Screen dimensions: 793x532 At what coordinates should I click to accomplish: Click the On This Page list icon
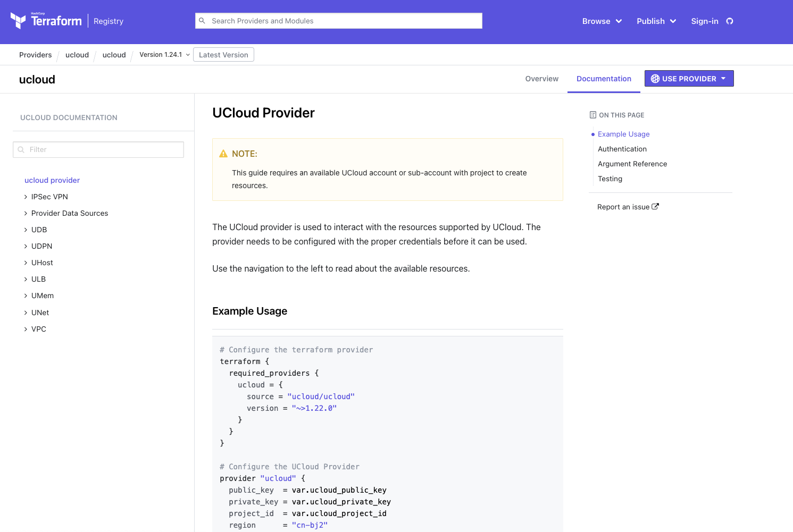(593, 115)
